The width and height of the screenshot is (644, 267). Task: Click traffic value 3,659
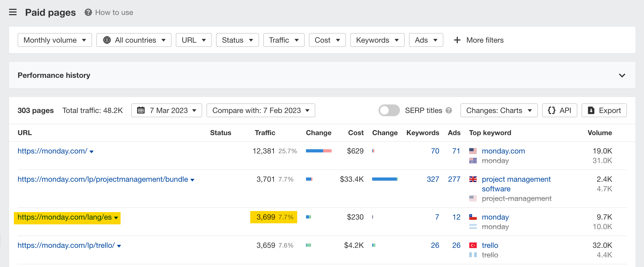pyautogui.click(x=266, y=245)
